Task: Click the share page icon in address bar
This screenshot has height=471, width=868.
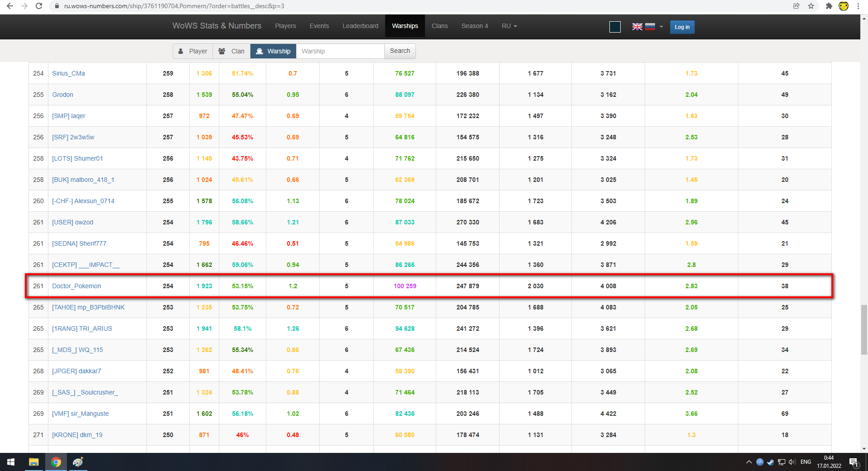Action: [x=796, y=6]
